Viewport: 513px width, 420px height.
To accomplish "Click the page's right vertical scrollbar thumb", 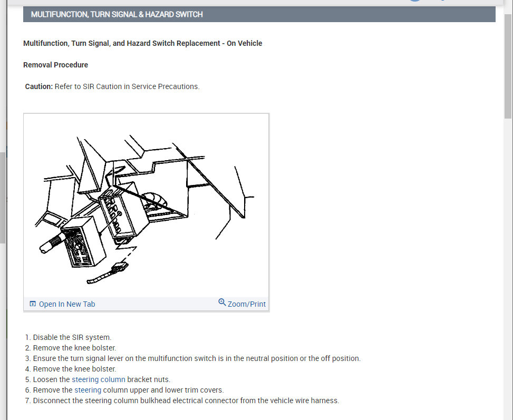I will [508, 66].
